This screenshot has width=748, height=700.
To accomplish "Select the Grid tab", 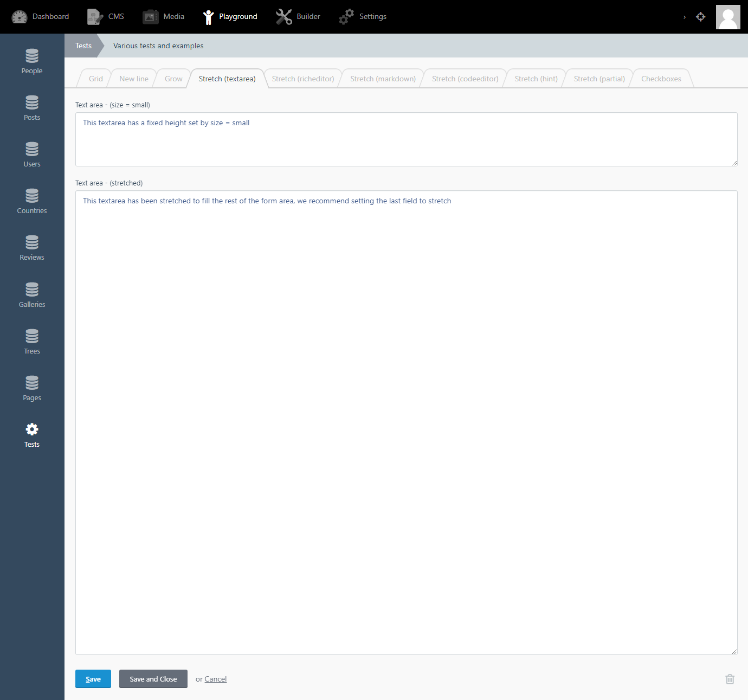I will (95, 79).
